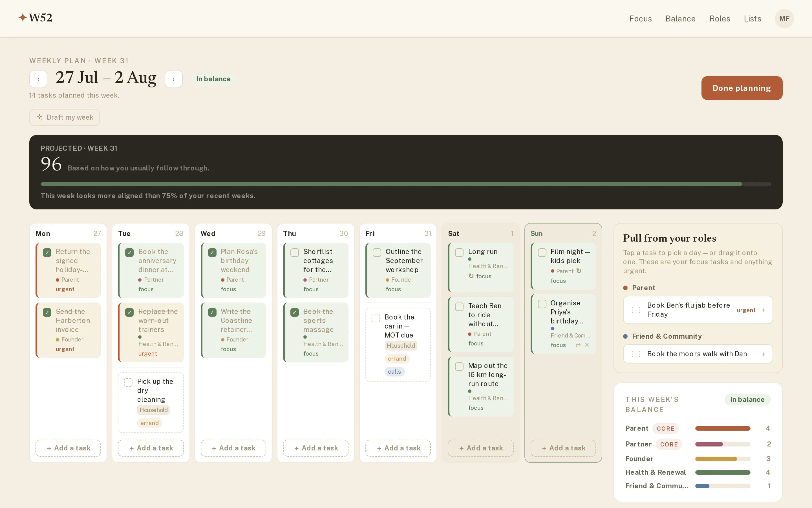The width and height of the screenshot is (812, 508).
Task: Add a task to Wednesday
Action: pos(233,448)
